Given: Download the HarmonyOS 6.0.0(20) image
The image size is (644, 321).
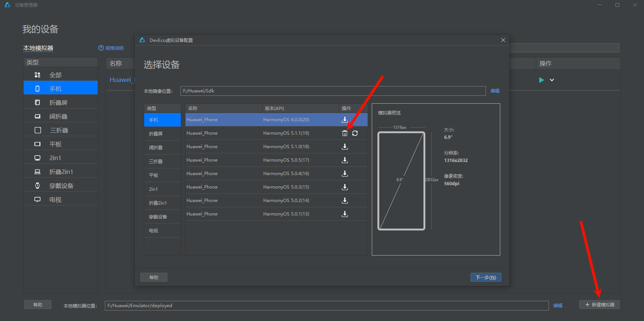Looking at the screenshot, I should coord(345,120).
